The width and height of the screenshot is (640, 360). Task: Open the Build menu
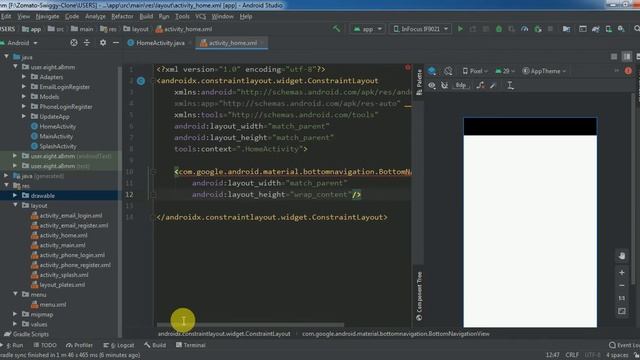point(146,16)
